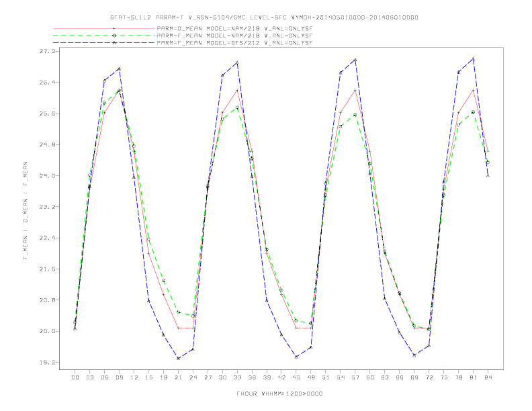Click x-axis hour label 63

tap(385, 377)
